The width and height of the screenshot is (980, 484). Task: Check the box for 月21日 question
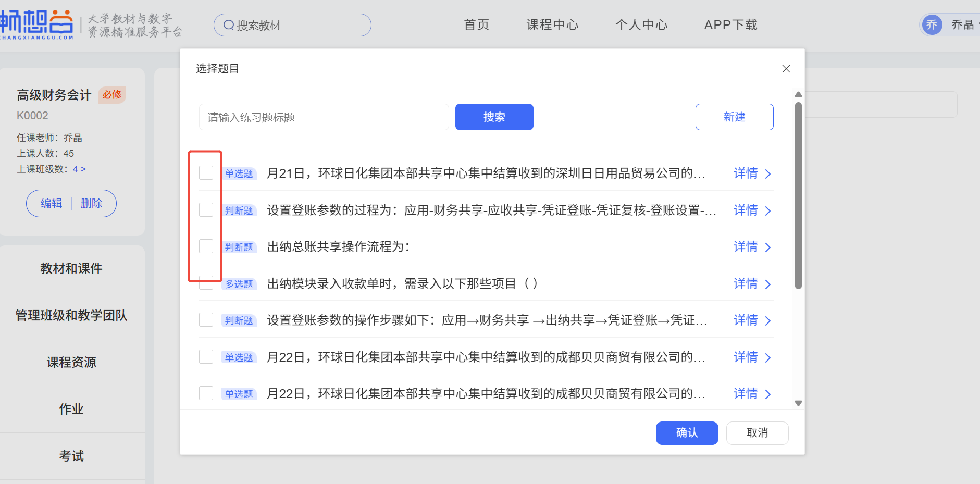tap(206, 173)
